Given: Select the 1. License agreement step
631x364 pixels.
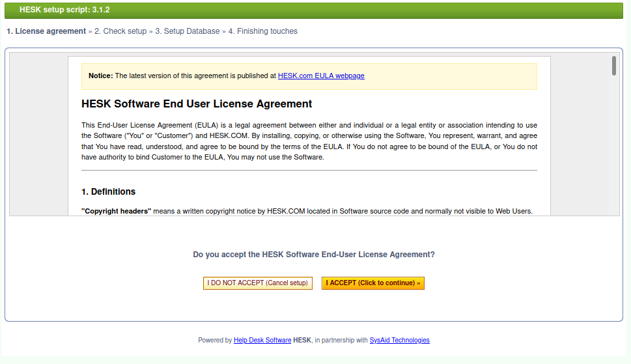Looking at the screenshot, I should [46, 31].
